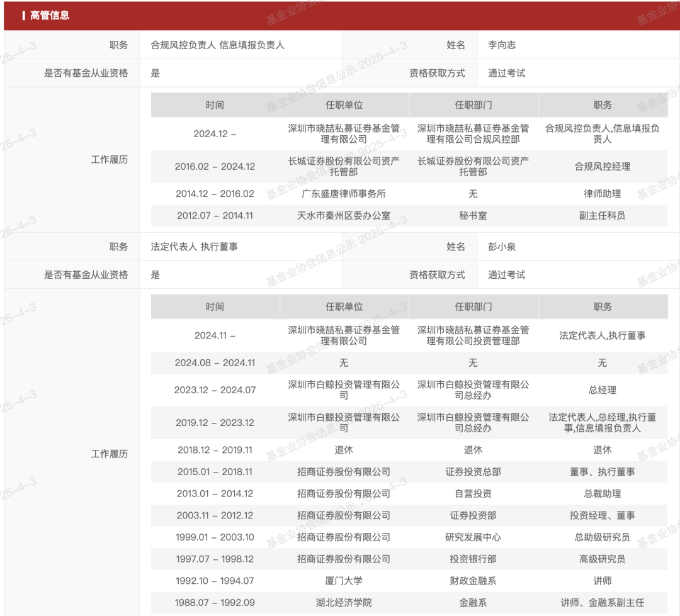Image resolution: width=680 pixels, height=616 pixels.
Task: Click 天水市秦州区委办公室 employer cell
Action: [x=344, y=215]
